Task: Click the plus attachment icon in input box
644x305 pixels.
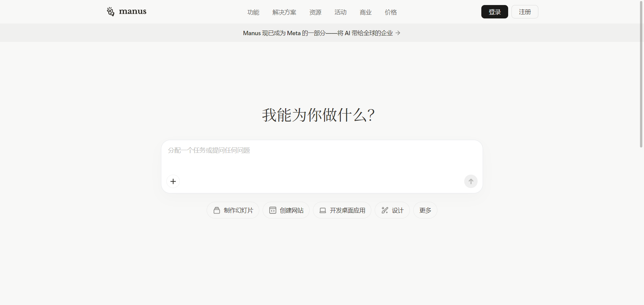Action: [173, 181]
